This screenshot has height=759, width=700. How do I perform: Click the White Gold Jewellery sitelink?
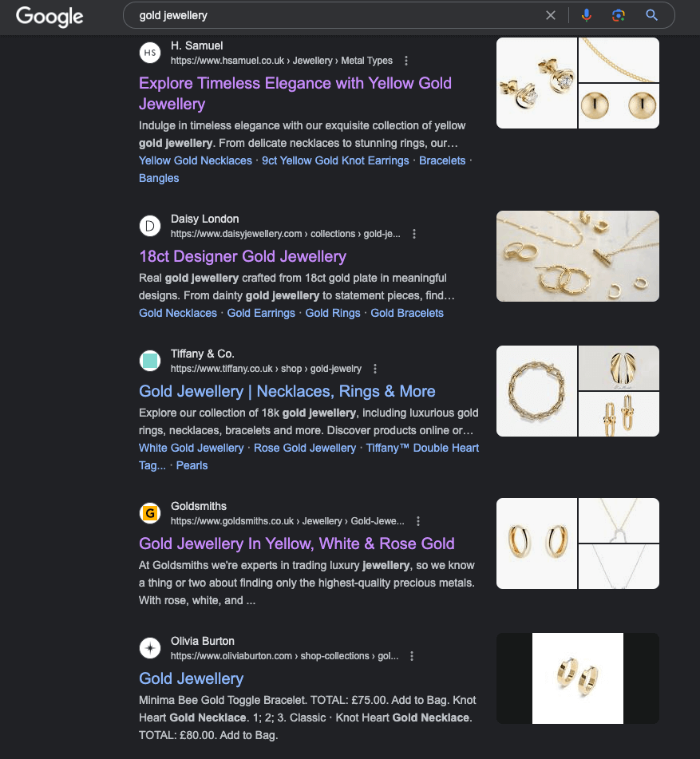tap(191, 448)
